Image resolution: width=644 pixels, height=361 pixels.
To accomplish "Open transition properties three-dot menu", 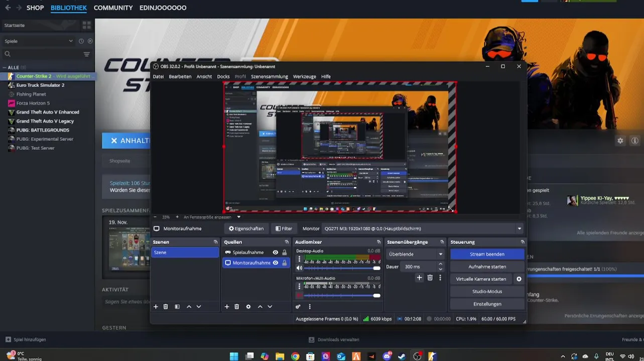I will pos(440,278).
